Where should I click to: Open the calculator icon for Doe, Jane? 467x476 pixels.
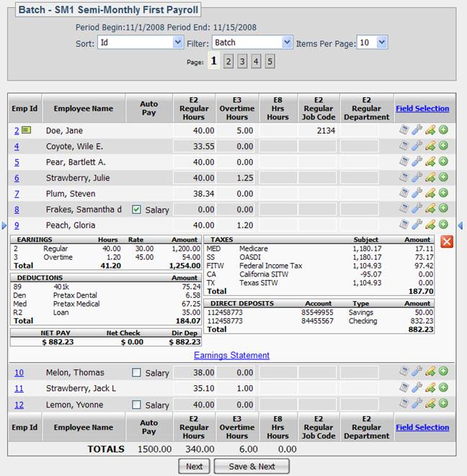[x=404, y=130]
